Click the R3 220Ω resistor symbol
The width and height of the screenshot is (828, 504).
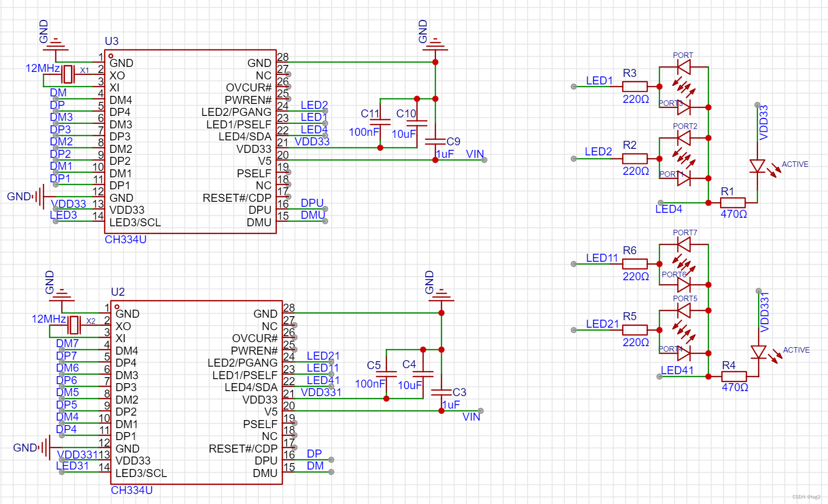tap(635, 86)
